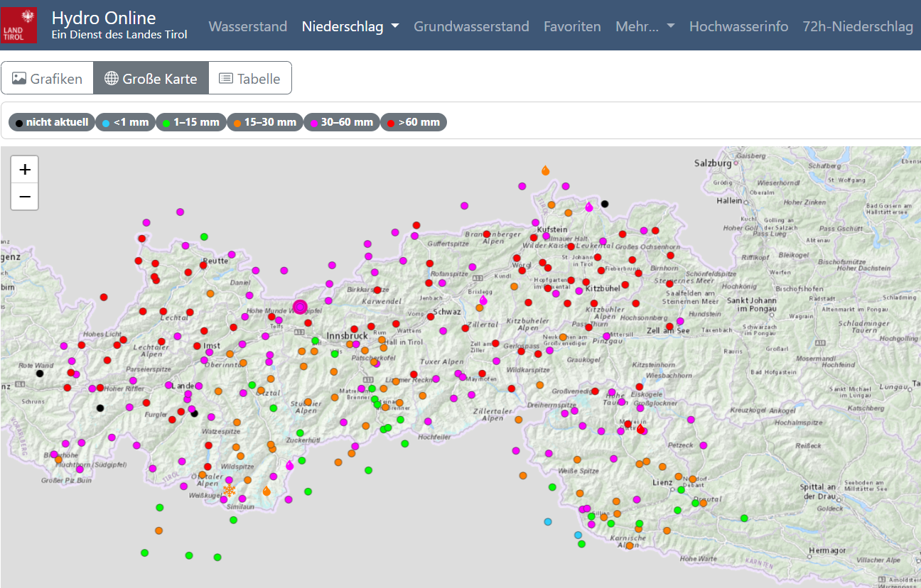Toggle the '<1 mm' legend badge
Viewport: 921px width, 588px height.
pos(125,122)
